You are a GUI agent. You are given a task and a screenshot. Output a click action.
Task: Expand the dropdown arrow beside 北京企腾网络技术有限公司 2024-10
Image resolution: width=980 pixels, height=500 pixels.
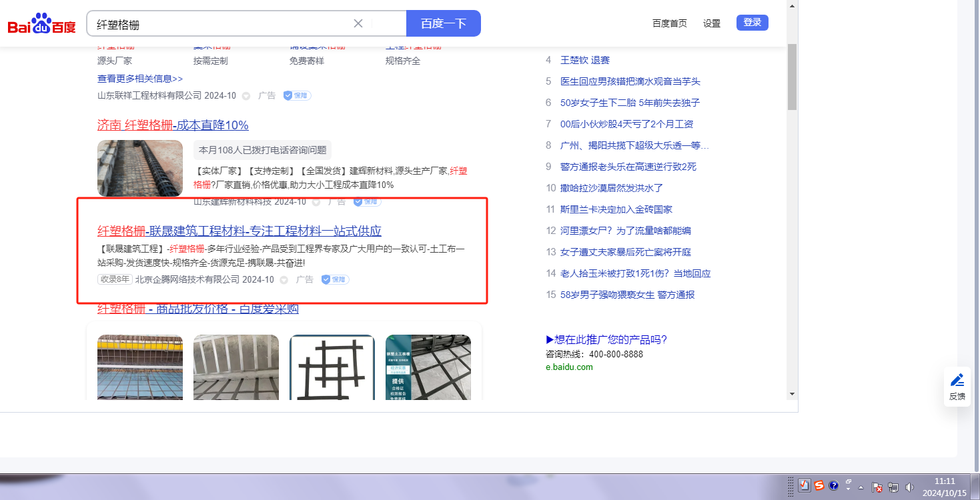pos(284,280)
